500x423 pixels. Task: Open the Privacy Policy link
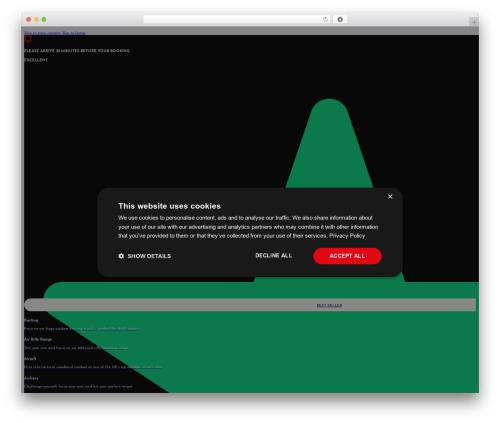pyautogui.click(x=347, y=236)
